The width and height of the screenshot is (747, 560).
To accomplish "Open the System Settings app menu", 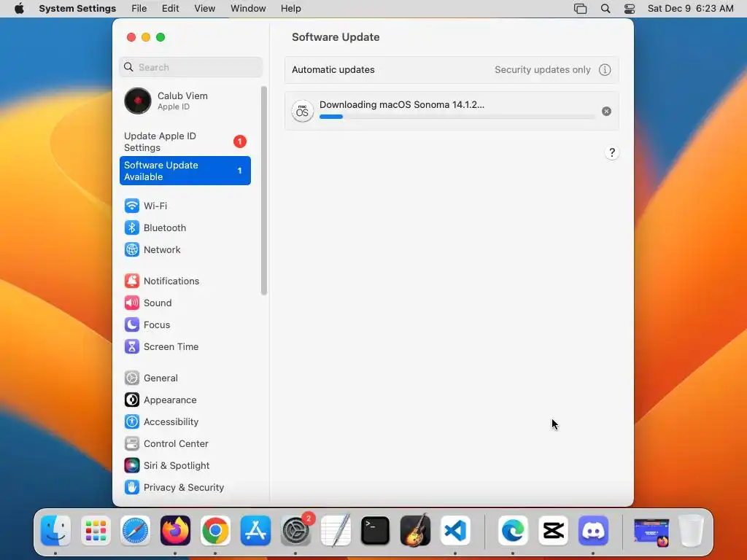I will pos(77,9).
